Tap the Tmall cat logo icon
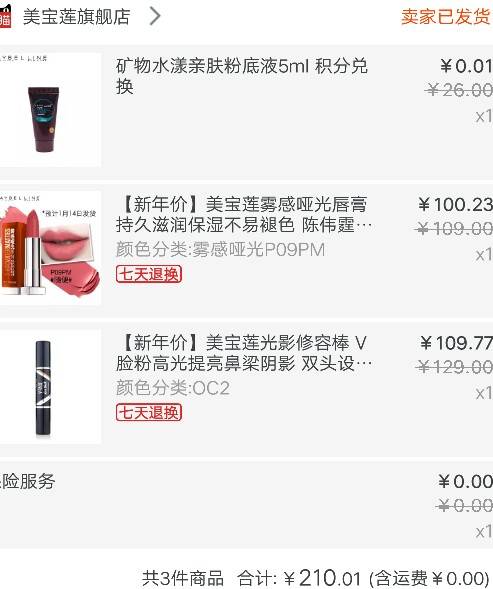The image size is (493, 589). 5,16
